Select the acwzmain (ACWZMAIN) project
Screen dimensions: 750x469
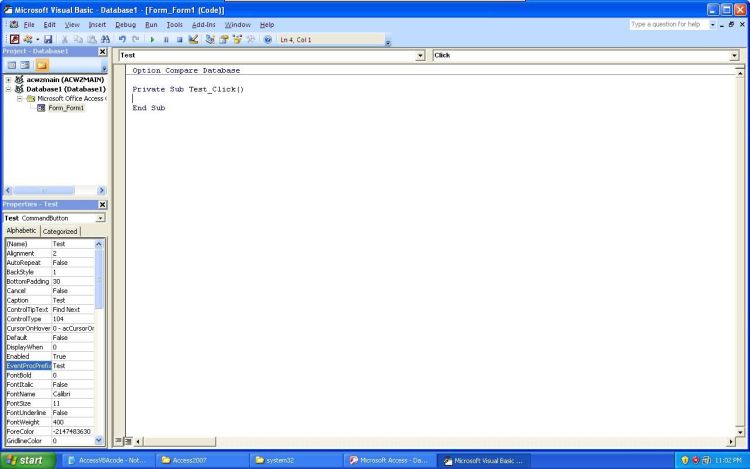pos(65,80)
